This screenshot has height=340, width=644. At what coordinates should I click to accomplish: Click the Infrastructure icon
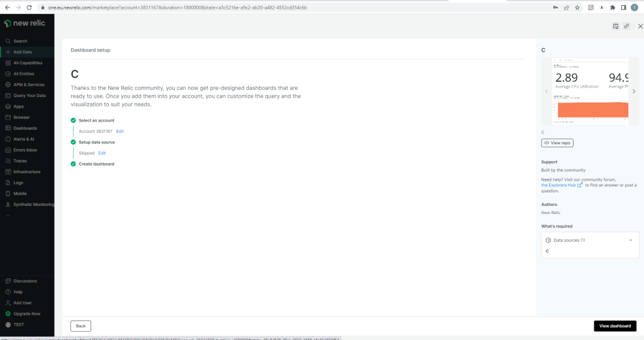(x=8, y=172)
